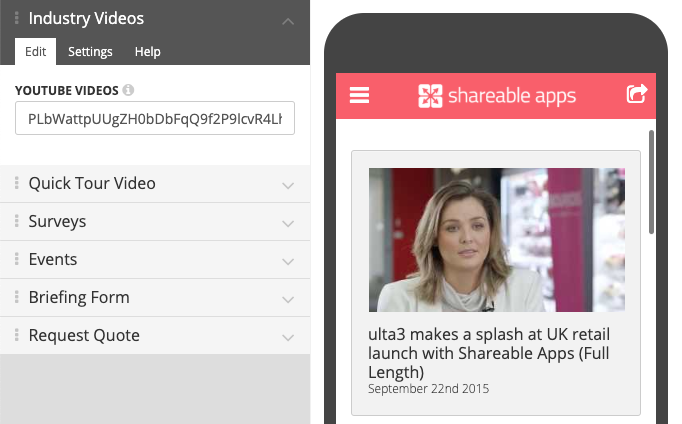The height and width of the screenshot is (424, 682).
Task: Click the Events label
Action: [x=53, y=259]
